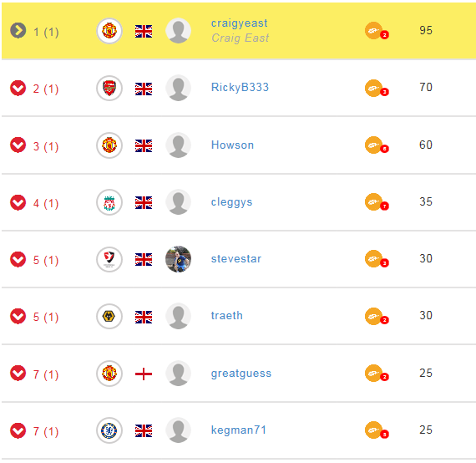Expand kegman71's row with the red chevron

point(18,430)
